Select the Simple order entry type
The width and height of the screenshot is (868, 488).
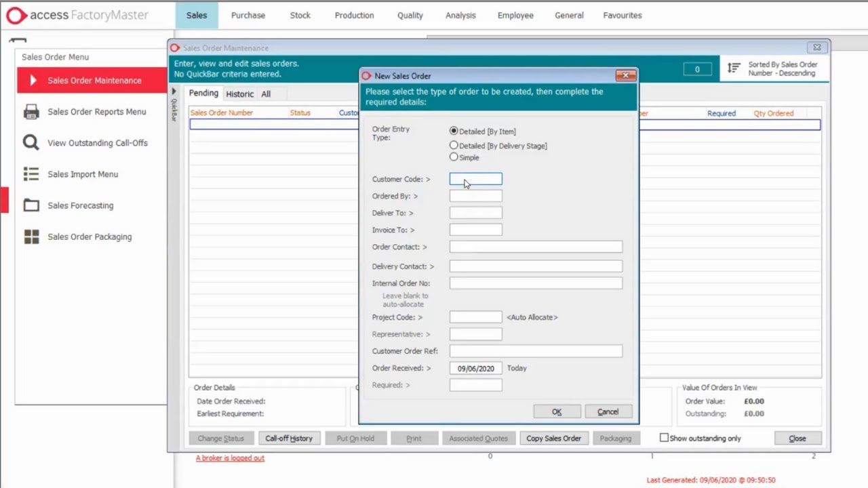pos(454,157)
